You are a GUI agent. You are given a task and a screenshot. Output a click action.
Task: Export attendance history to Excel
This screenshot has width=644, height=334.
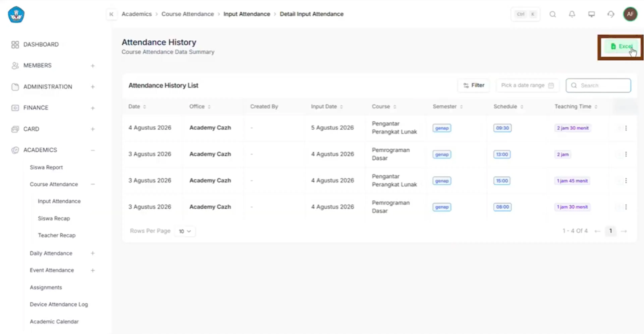click(x=621, y=46)
